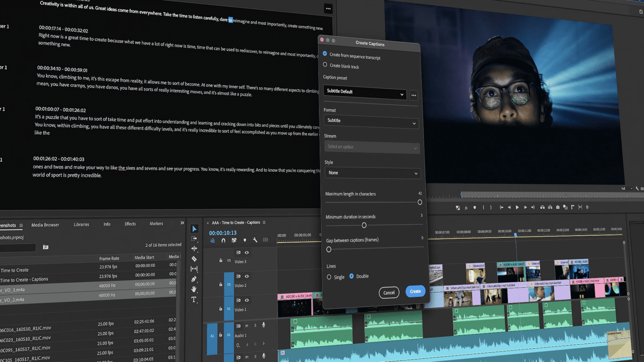Screen dimensions: 644x362
Task: Open caption preset options ellipsis button
Action: click(x=413, y=95)
